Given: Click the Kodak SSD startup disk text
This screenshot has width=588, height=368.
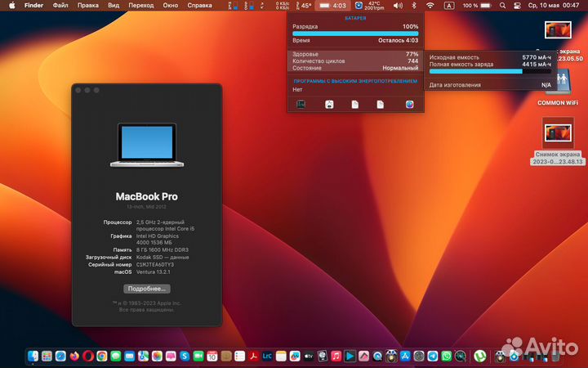Looking at the screenshot, I should coord(163,258).
